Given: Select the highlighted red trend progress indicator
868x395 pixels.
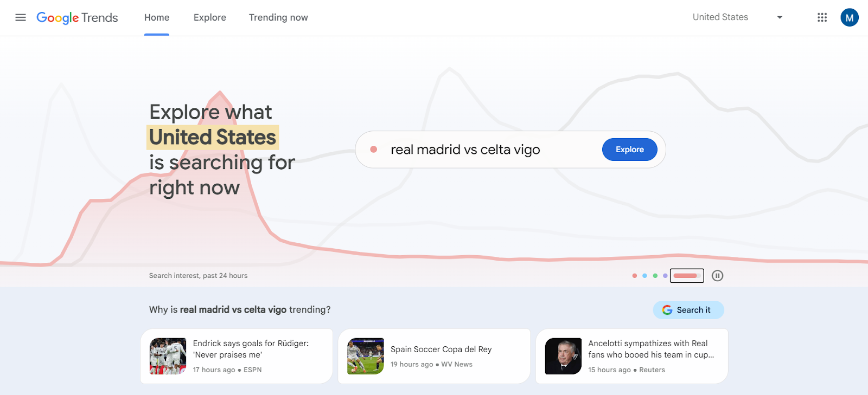Looking at the screenshot, I should pos(687,276).
